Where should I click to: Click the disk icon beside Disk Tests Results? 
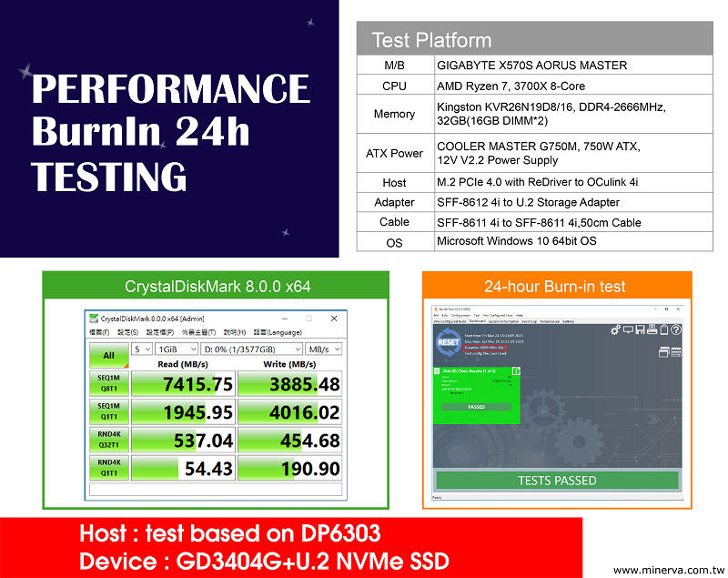point(437,371)
